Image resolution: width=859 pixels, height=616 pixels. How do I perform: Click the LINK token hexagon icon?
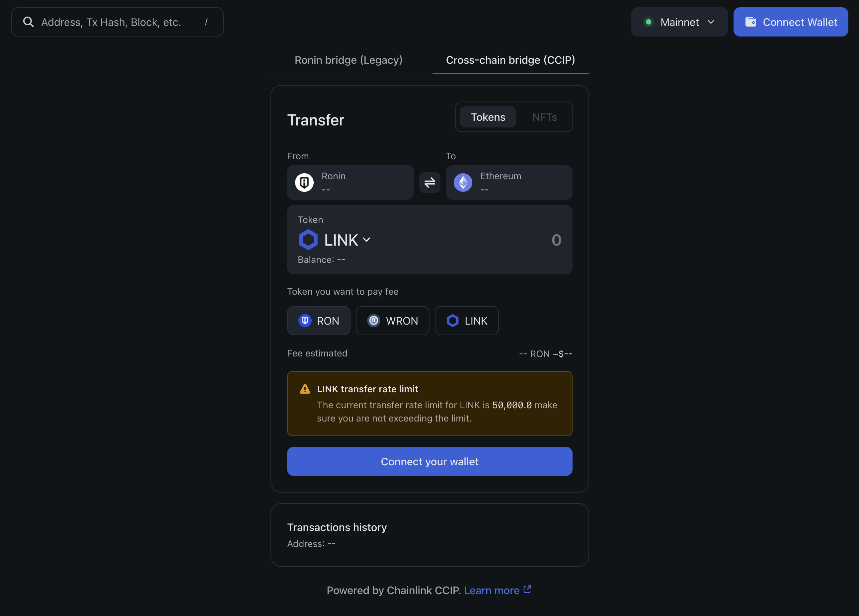click(x=308, y=240)
